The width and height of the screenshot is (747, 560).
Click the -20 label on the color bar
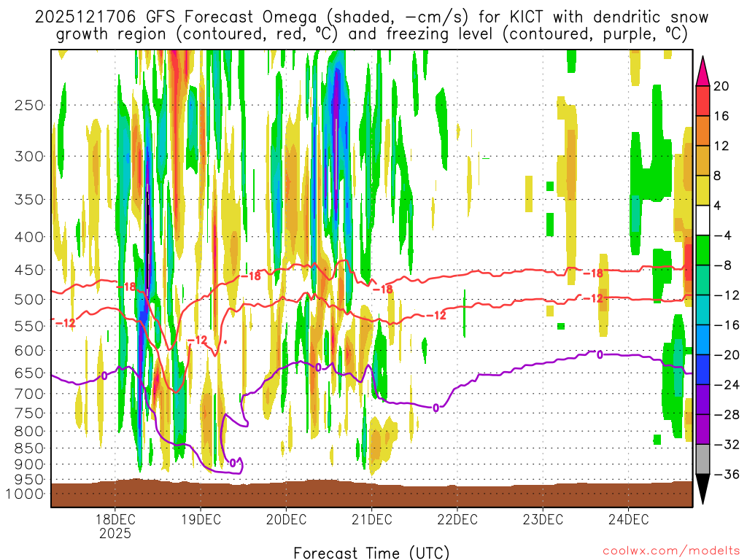tap(727, 355)
